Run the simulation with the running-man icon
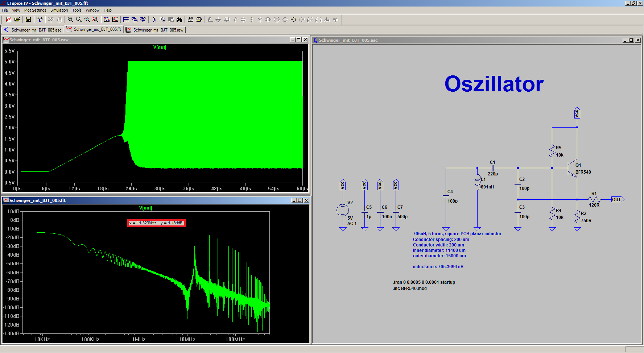Screen dimensions: 644x353 pyautogui.click(x=51, y=20)
